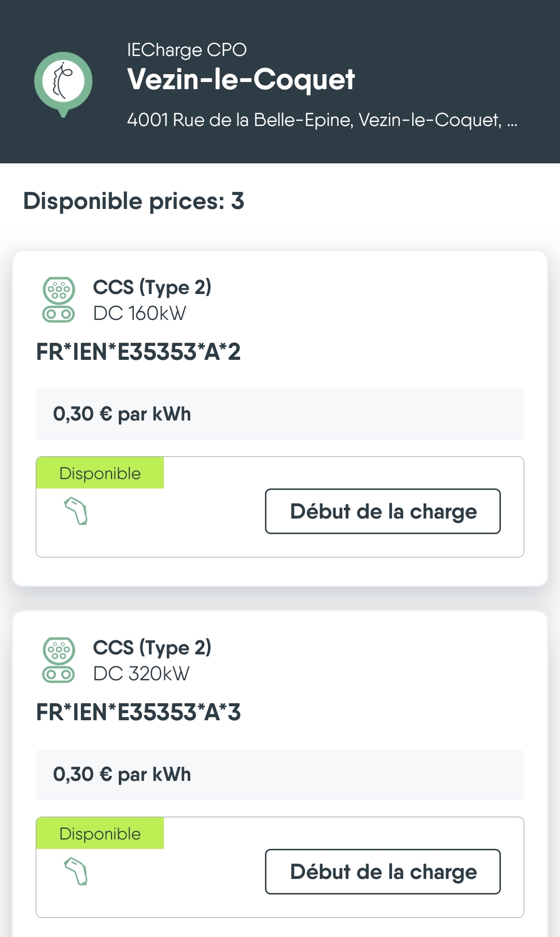Select the first Disponible status label

(x=100, y=473)
